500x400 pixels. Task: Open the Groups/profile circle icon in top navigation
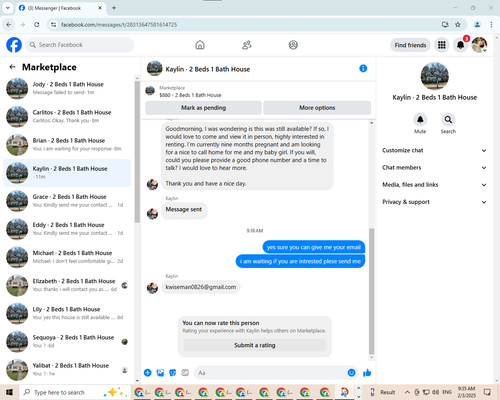293,45
